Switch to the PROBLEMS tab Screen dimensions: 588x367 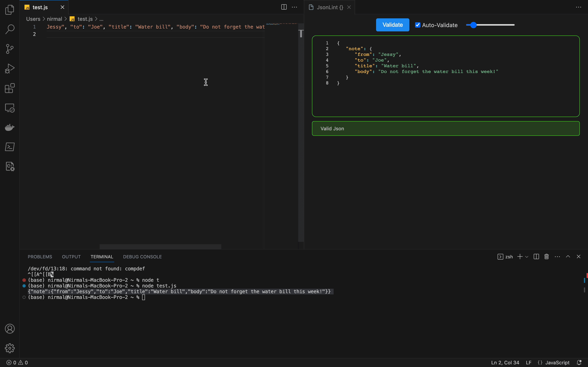tap(40, 257)
